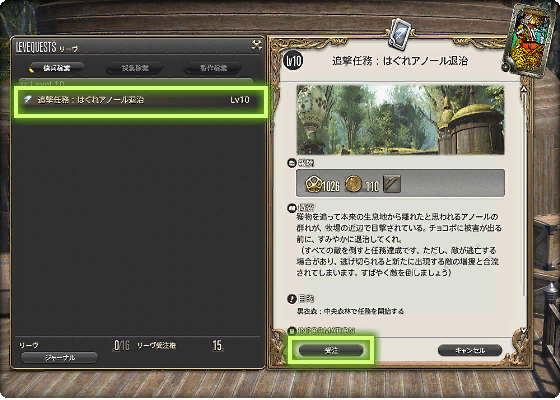The height and width of the screenshot is (400, 560).
Task: Click the scroll down arrow in the detail pane
Action: [524, 331]
